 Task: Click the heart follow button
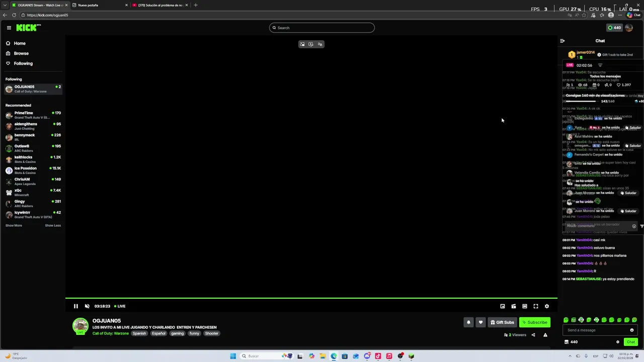480,322
